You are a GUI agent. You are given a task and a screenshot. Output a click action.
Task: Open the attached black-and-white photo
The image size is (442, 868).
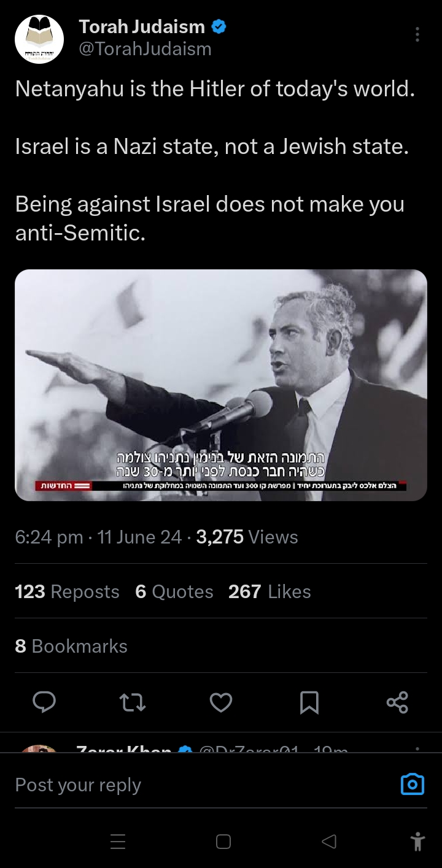[221, 385]
